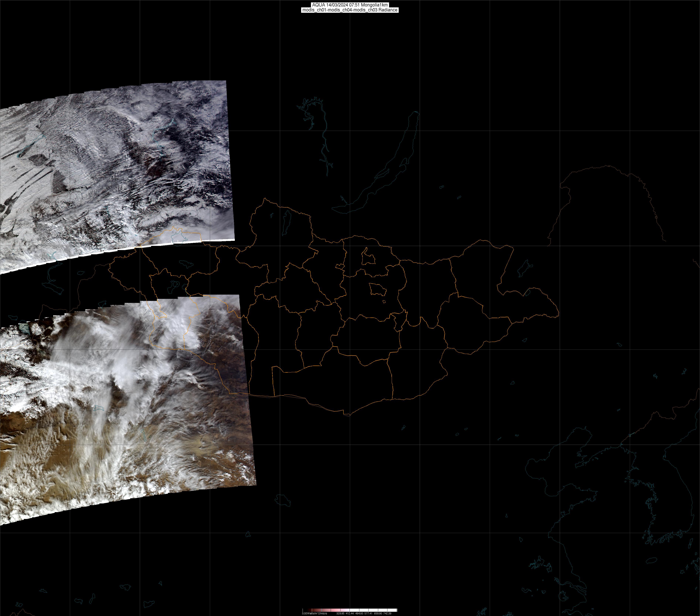Click the white end of the colorbar
Image resolution: width=700 pixels, height=616 pixels.
(394, 610)
